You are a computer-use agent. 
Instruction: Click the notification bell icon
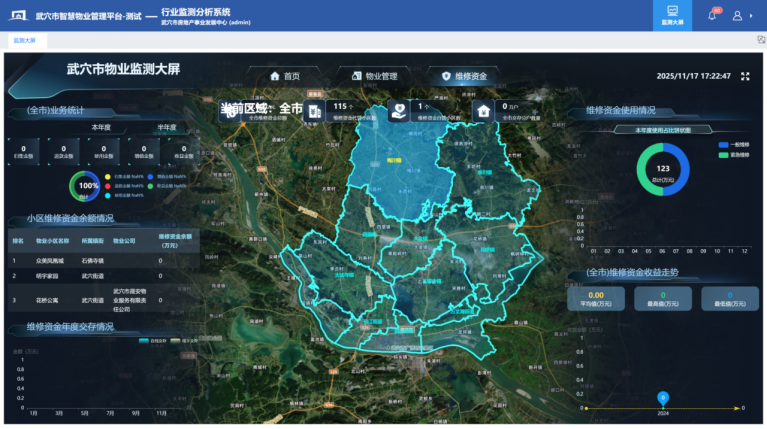[712, 16]
